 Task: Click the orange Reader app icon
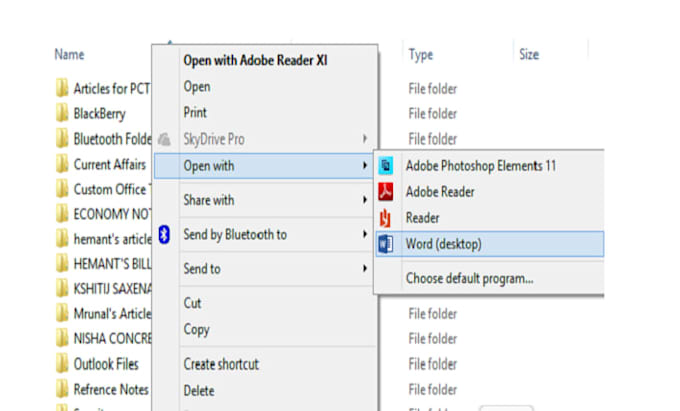pos(385,218)
